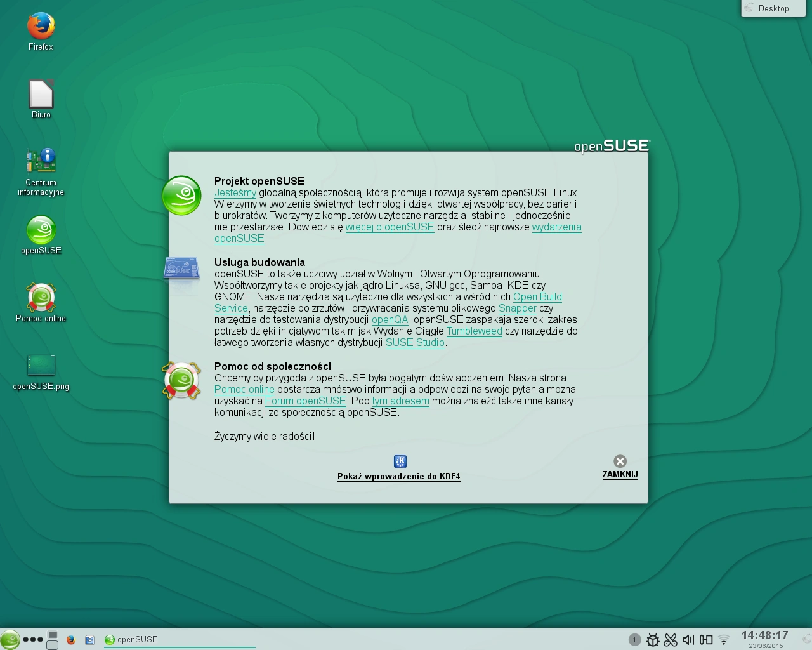The width and height of the screenshot is (812, 650).
Task: Click the 'Projekt openSUSE' heading
Action: click(259, 181)
